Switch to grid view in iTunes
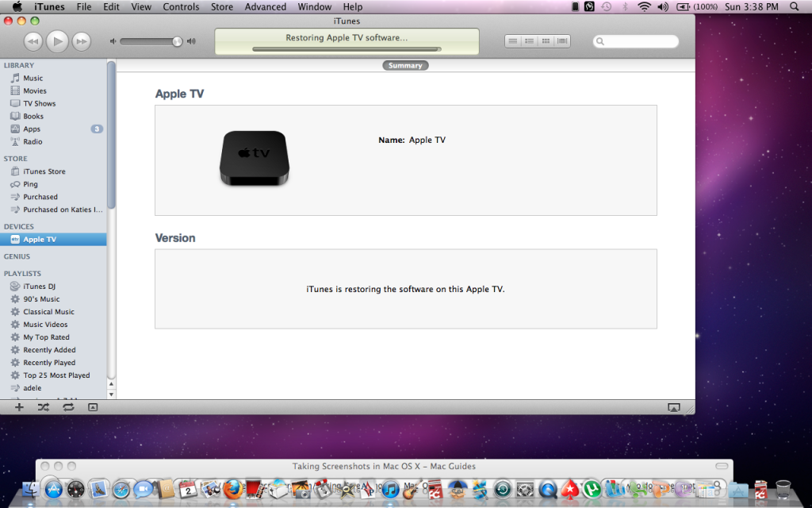Screen dimensions: 812x508 (x=546, y=41)
